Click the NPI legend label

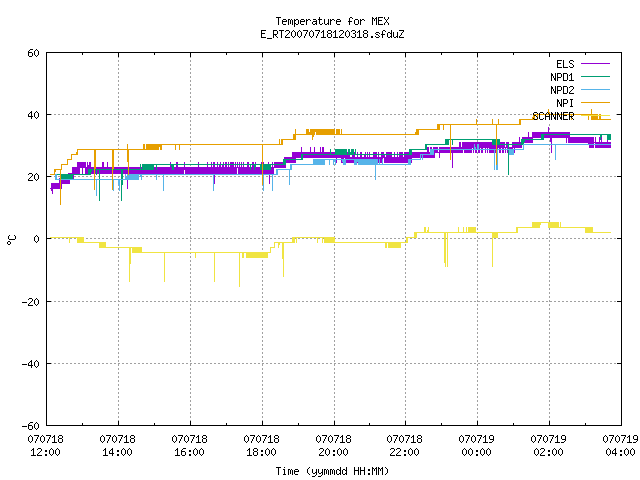pyautogui.click(x=565, y=103)
